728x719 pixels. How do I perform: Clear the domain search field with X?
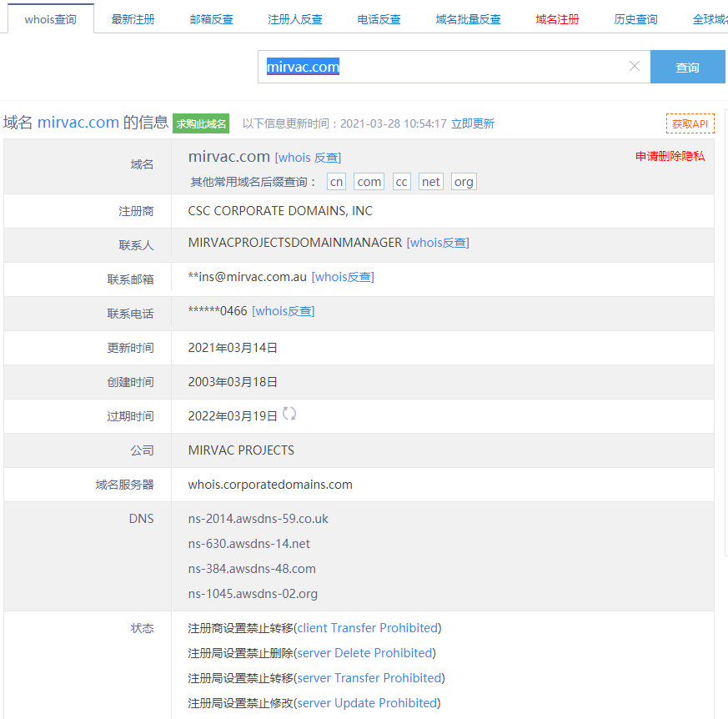point(634,67)
